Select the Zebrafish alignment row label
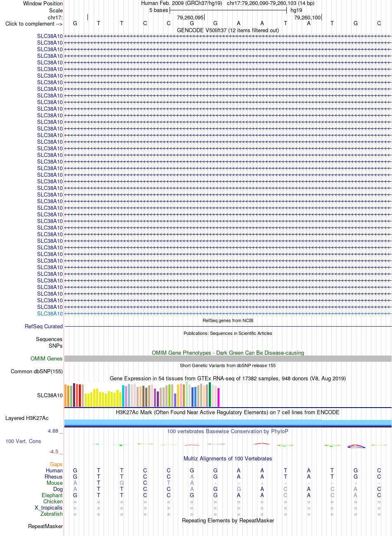 point(52,514)
